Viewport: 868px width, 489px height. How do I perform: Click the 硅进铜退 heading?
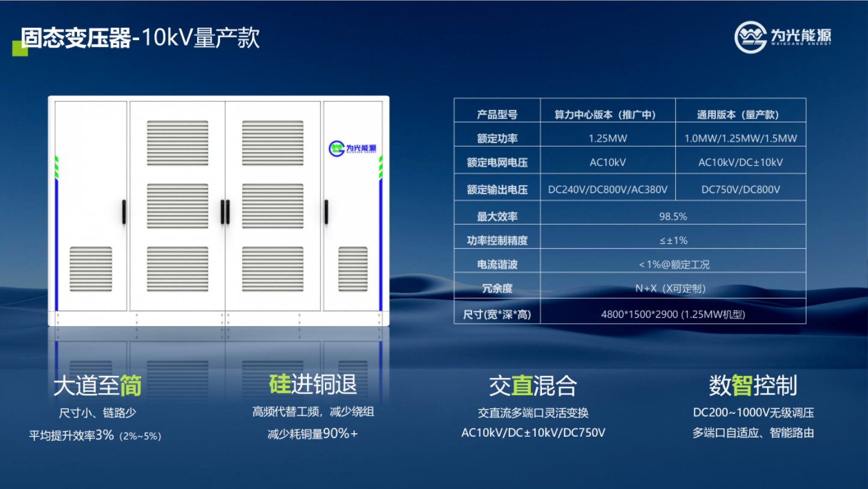(313, 384)
